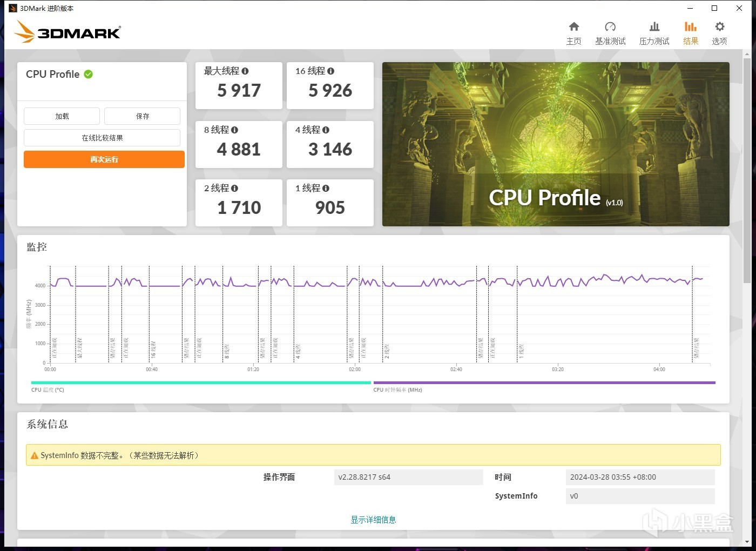
Task: Click the 4 线程 score 3 146
Action: click(330, 149)
